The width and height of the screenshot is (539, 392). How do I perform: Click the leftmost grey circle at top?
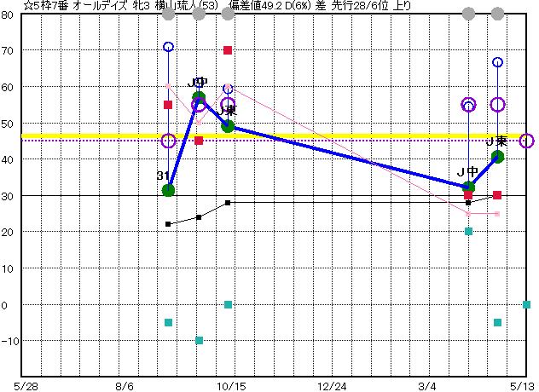click(x=168, y=14)
